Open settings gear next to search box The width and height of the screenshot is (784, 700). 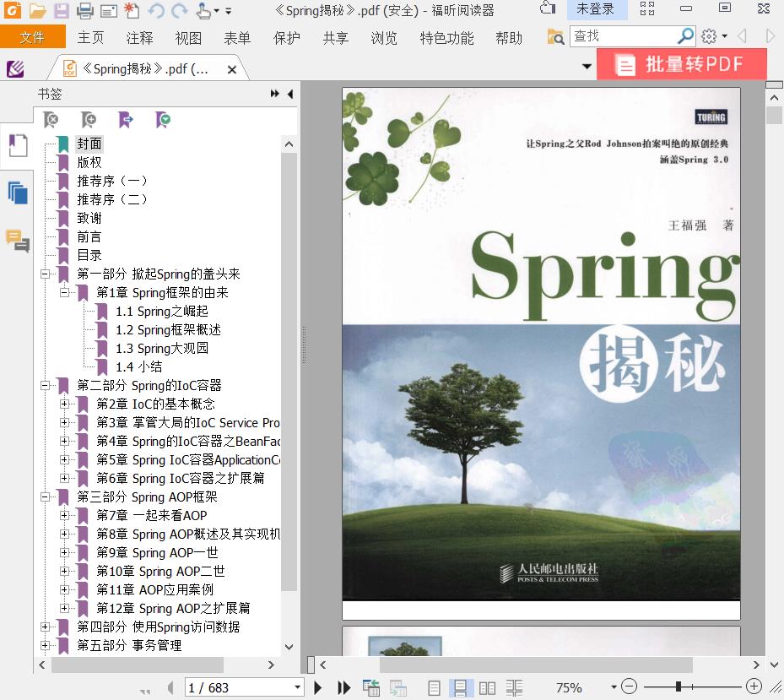[709, 36]
